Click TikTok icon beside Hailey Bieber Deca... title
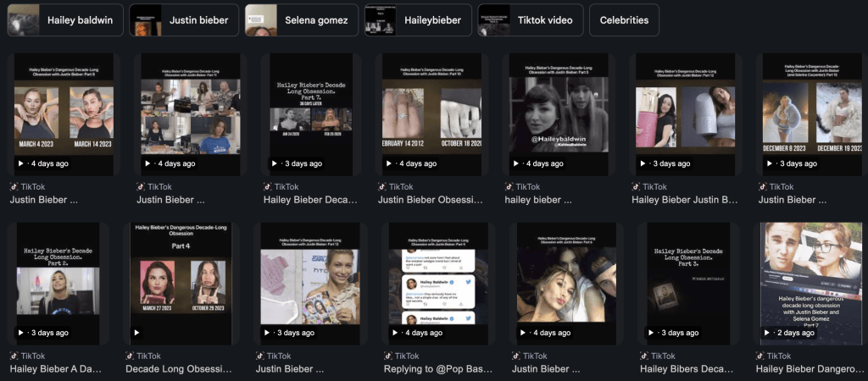Viewport: 868px width, 381px height. [x=268, y=187]
